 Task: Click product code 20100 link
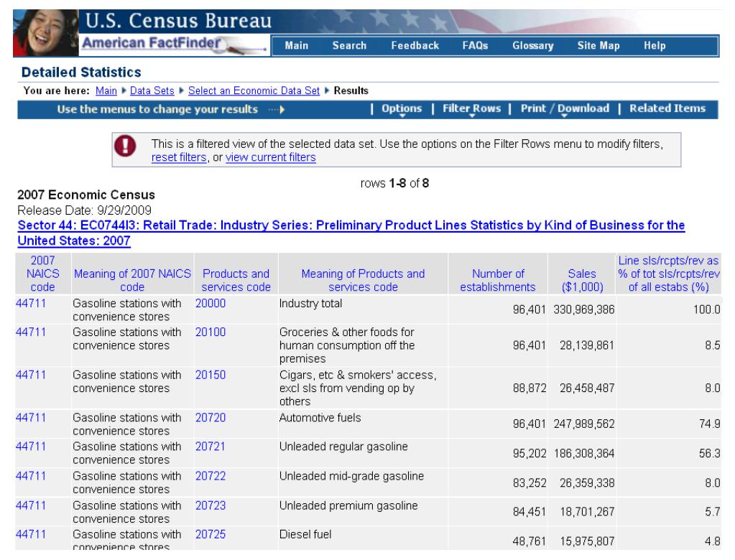coord(211,332)
